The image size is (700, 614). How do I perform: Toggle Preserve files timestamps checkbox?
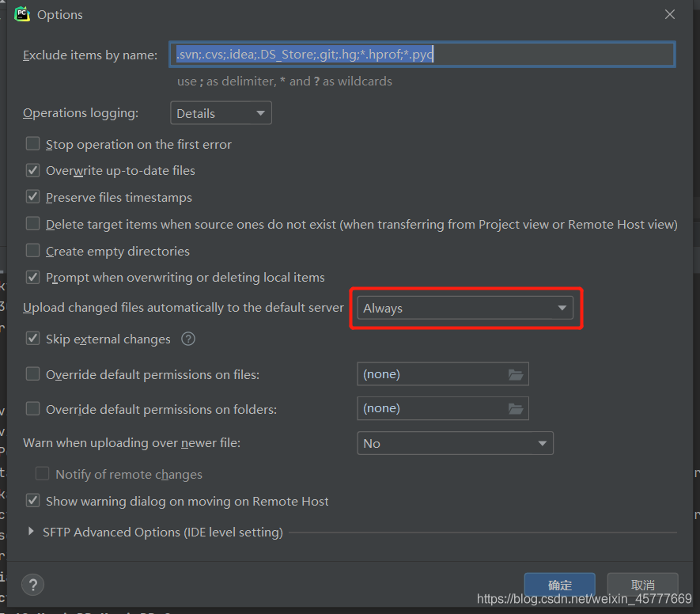coord(33,197)
